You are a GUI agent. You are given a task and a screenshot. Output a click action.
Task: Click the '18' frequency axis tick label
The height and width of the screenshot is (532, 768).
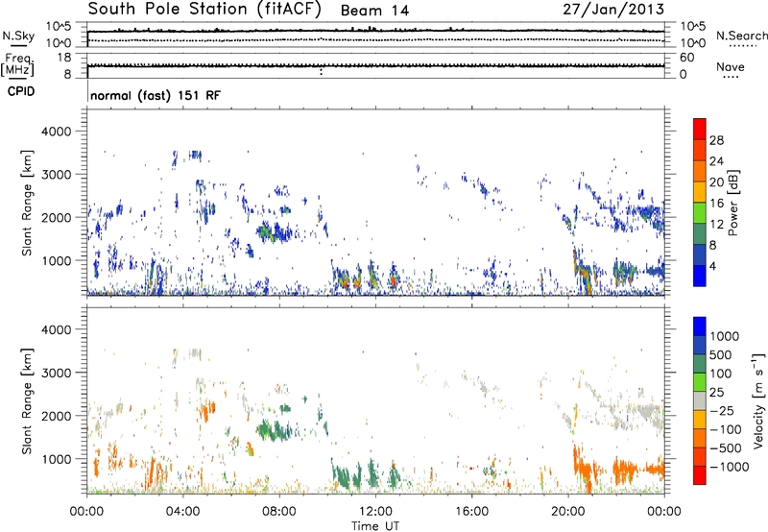coord(64,58)
